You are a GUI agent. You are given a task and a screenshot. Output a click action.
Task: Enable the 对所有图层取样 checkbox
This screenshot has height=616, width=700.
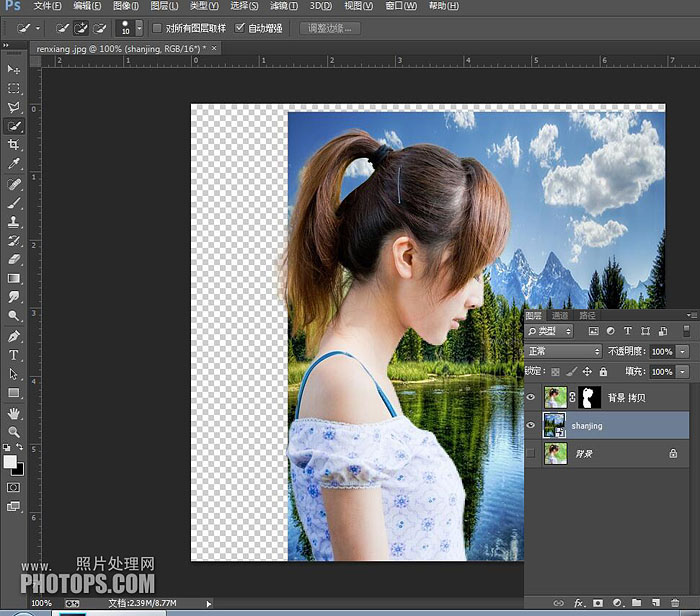click(157, 28)
